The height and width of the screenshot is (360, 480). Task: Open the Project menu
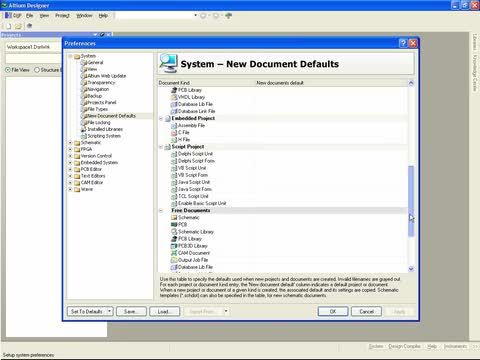[62, 16]
